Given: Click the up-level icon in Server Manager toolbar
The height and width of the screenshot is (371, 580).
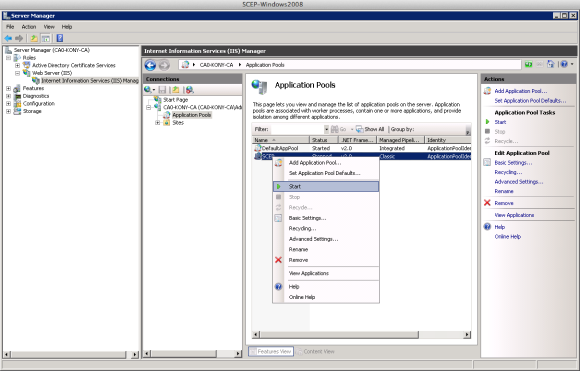Looking at the screenshot, I should 34,38.
